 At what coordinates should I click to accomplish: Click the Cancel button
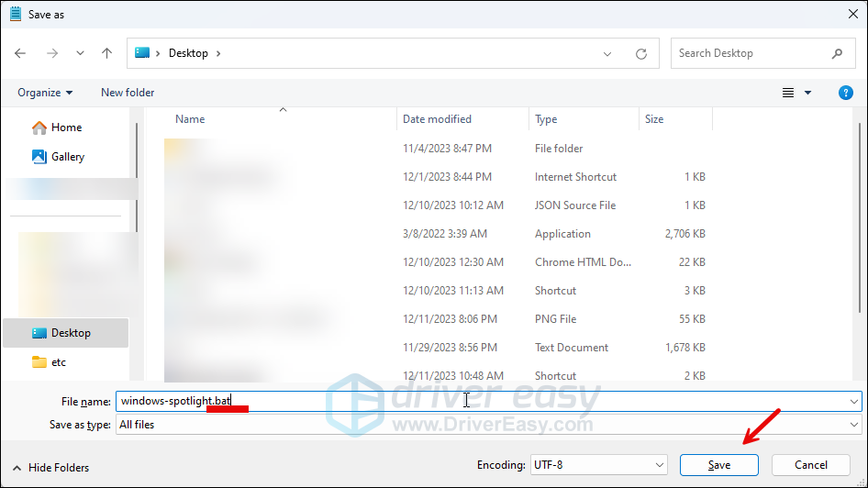[x=810, y=465]
